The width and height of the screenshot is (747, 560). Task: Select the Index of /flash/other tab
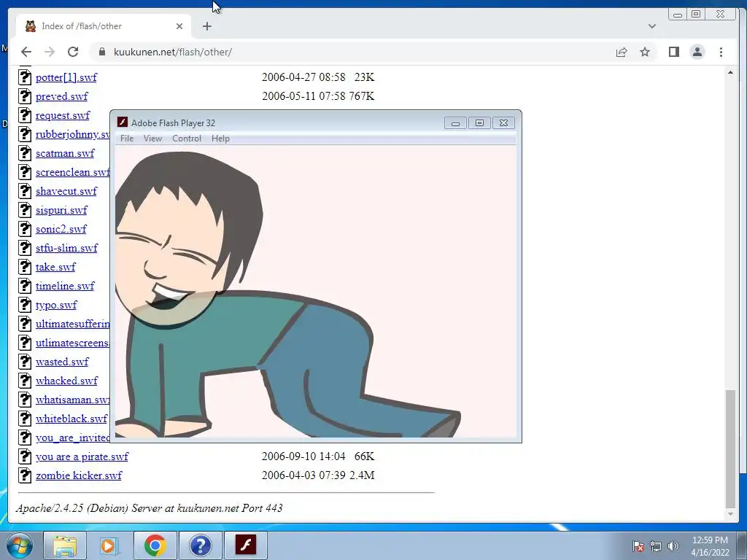point(104,26)
